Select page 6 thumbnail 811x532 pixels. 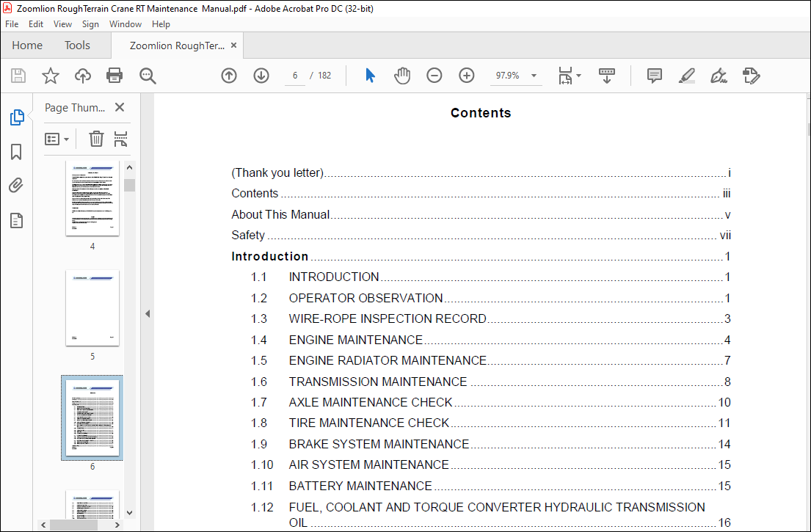tap(92, 418)
